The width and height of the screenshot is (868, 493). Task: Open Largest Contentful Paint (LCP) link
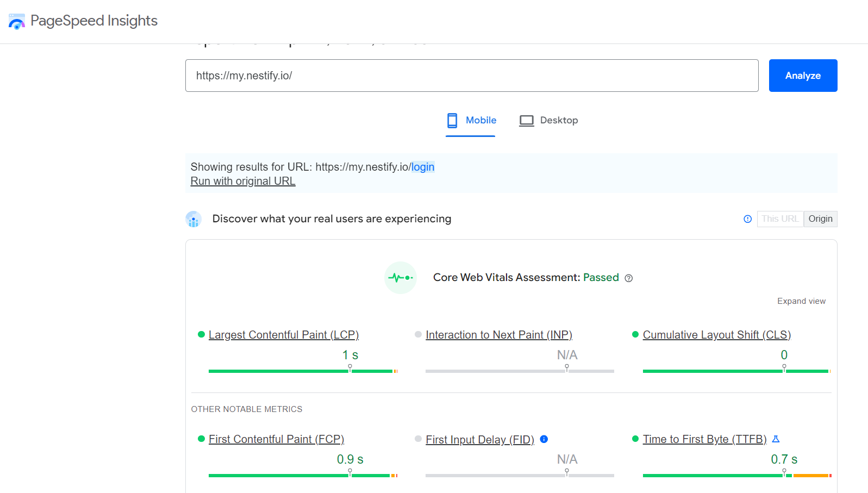click(284, 335)
